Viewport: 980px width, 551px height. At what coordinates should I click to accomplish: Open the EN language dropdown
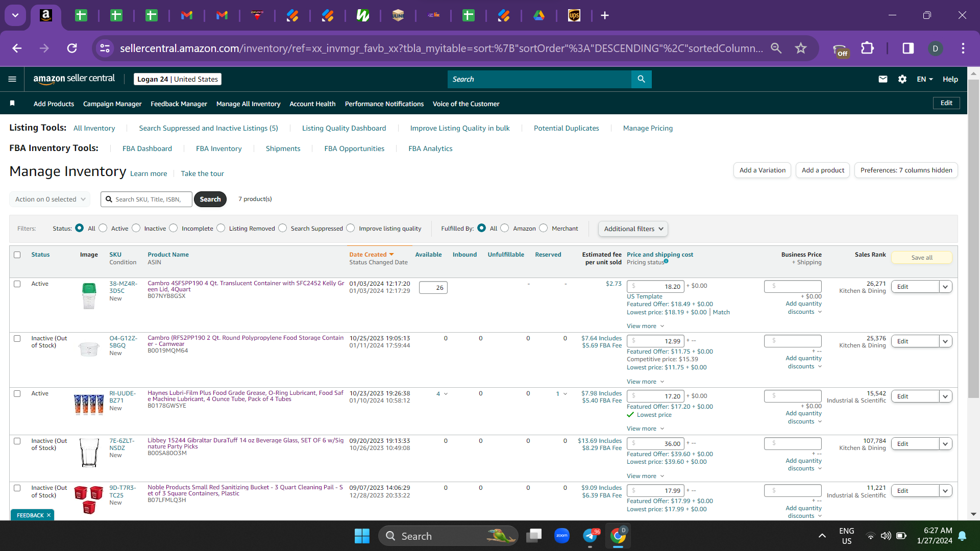coord(924,79)
